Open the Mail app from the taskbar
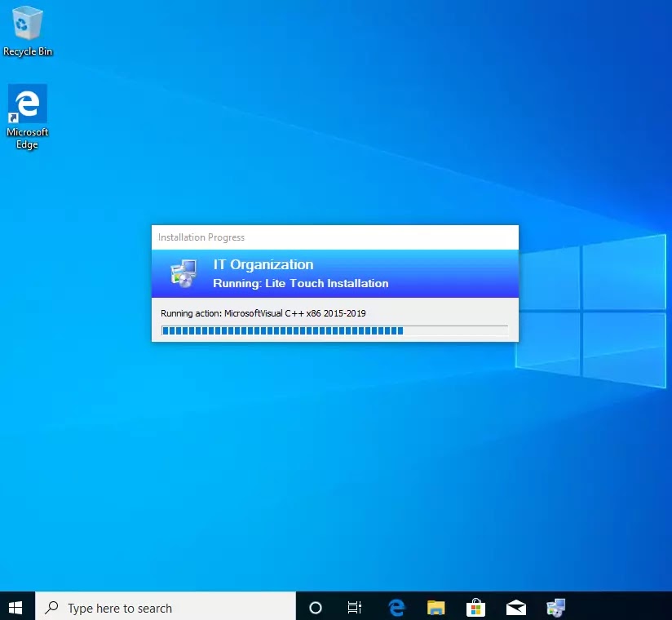The height and width of the screenshot is (620, 672). tap(516, 607)
